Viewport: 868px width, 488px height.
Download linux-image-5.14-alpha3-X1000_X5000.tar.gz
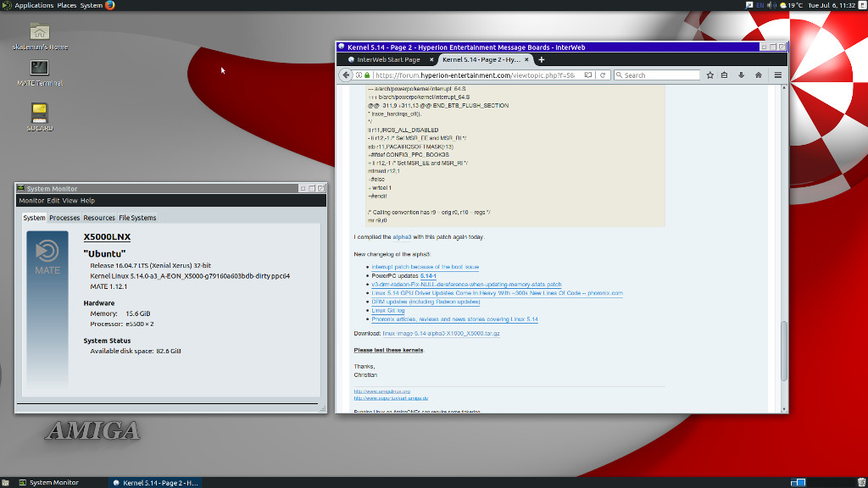point(441,334)
